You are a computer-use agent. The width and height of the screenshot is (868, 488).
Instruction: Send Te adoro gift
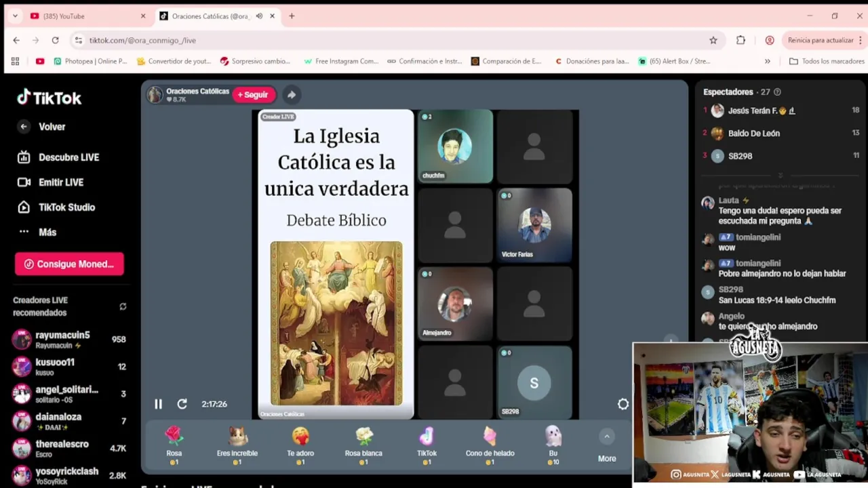click(300, 445)
